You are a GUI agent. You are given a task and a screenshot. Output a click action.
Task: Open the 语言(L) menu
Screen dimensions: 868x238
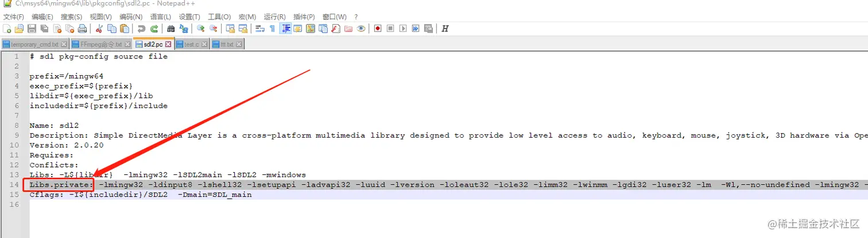pos(160,17)
